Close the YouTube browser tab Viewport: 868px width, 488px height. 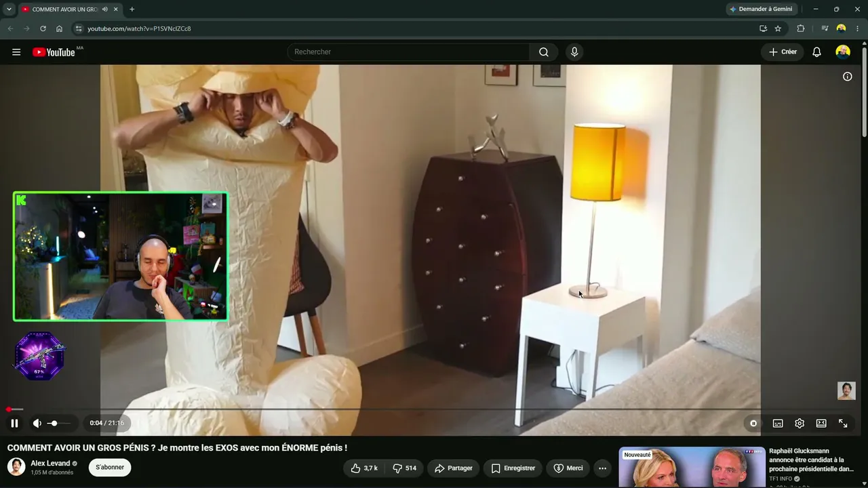point(116,9)
